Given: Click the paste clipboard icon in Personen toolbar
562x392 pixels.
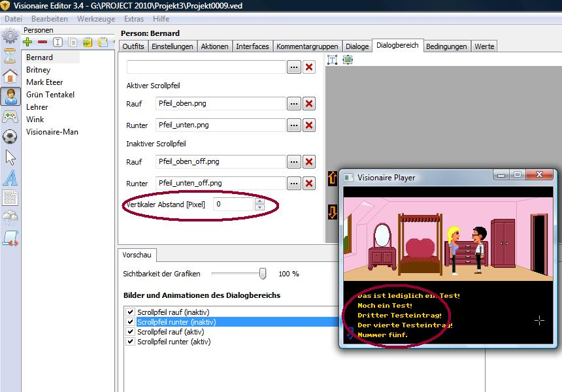Looking at the screenshot, I should coord(103,42).
